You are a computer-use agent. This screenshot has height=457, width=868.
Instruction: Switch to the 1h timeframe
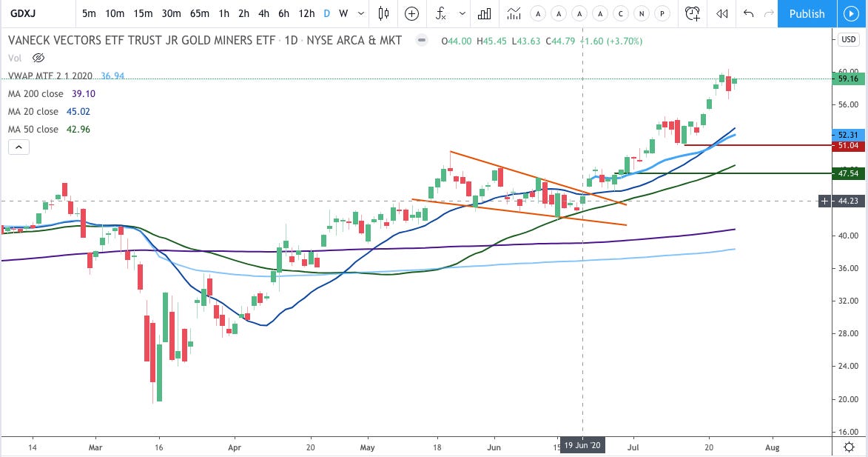click(x=223, y=14)
